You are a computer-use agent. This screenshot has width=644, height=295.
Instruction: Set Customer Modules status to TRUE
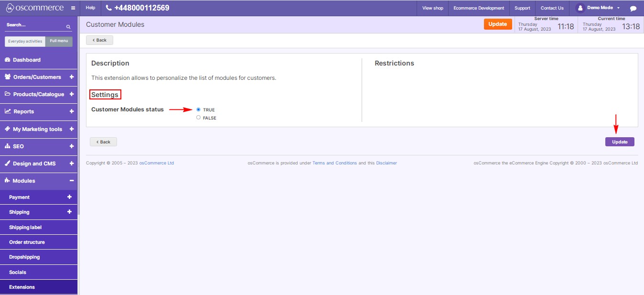[198, 109]
